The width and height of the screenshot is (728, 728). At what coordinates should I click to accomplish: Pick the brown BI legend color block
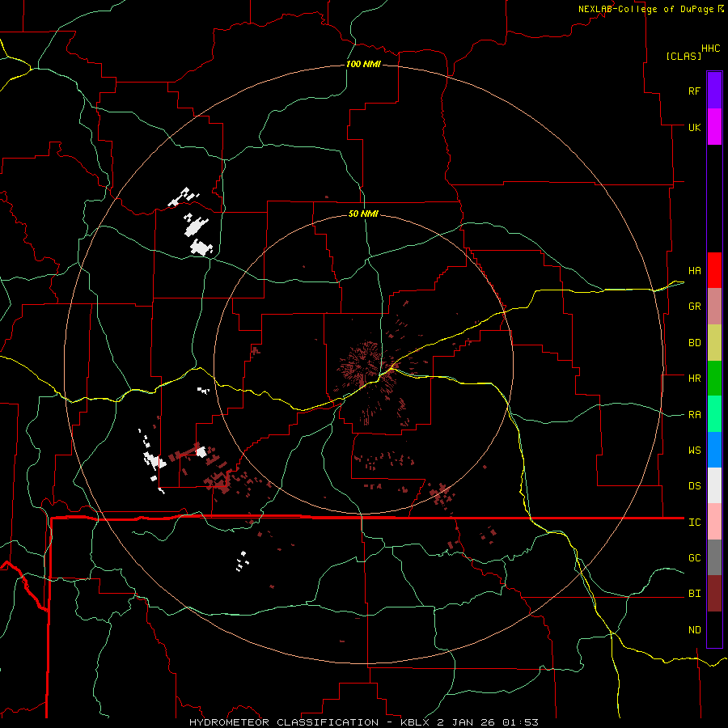[714, 594]
